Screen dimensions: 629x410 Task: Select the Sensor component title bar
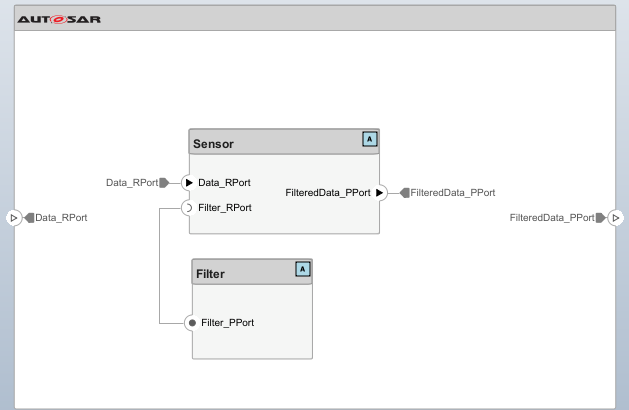click(270, 143)
